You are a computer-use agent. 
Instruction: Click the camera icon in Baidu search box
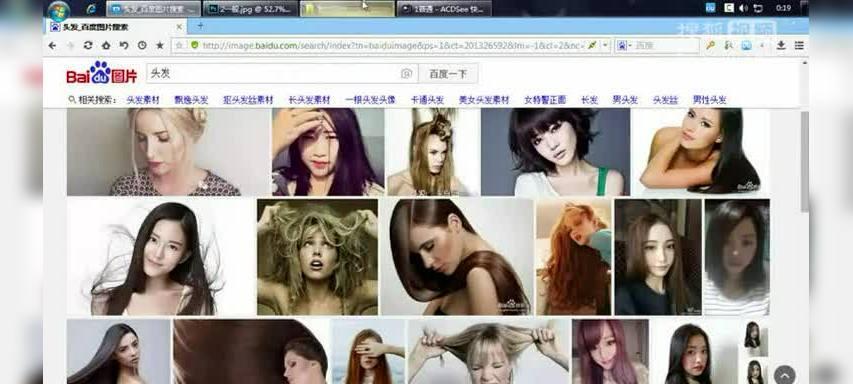(406, 73)
